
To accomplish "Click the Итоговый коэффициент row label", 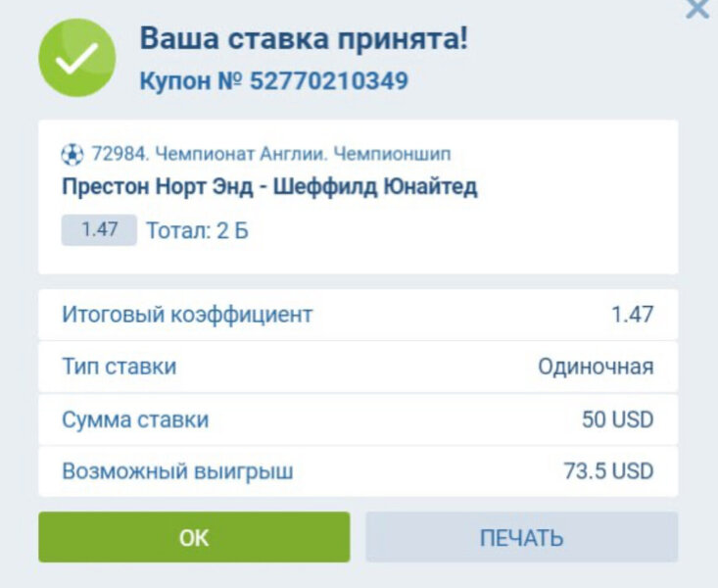I will point(187,315).
